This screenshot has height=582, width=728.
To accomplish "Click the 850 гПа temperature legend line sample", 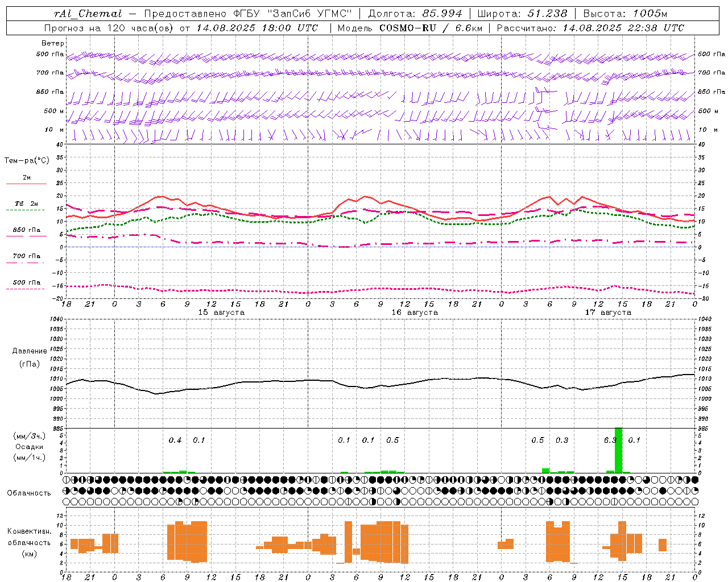I will pyautogui.click(x=26, y=236).
